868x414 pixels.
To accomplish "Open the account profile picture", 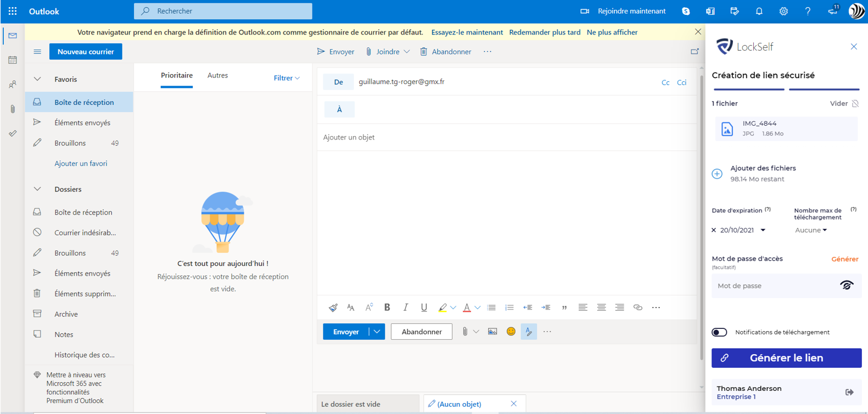I will click(x=856, y=11).
